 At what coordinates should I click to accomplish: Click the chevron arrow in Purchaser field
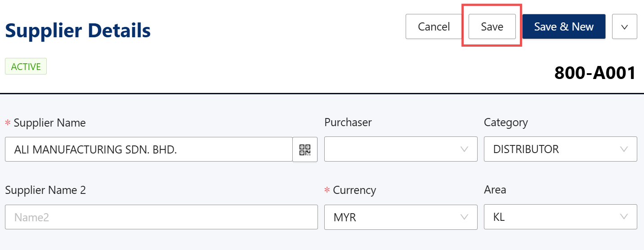pyautogui.click(x=465, y=149)
